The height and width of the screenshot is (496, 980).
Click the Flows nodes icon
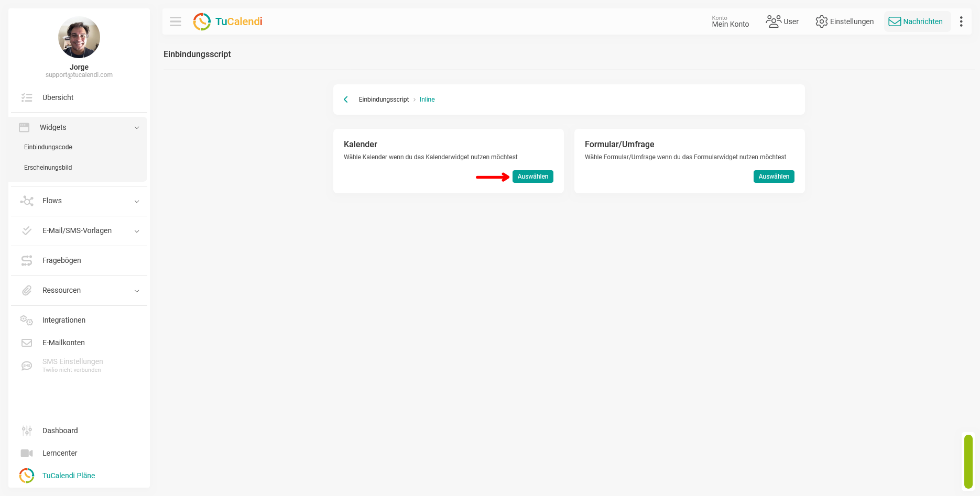(x=27, y=201)
